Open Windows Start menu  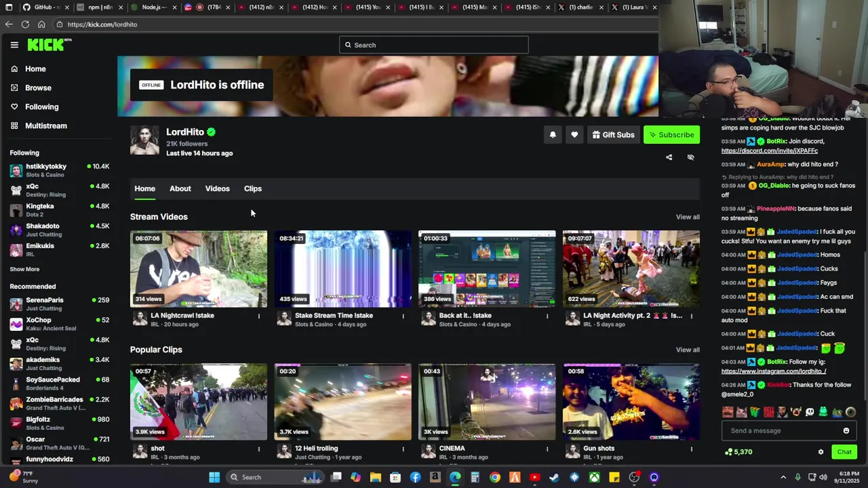pos(214,477)
